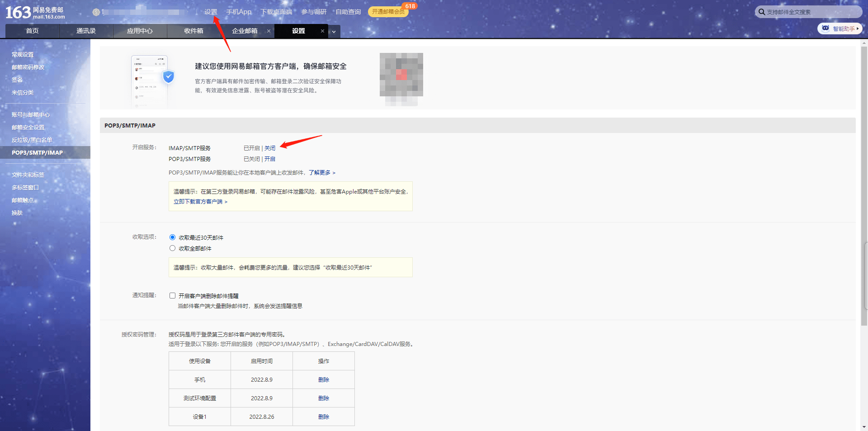Delete the 测试环境配置 authorization entry
Image resolution: width=868 pixels, height=431 pixels.
click(x=323, y=398)
